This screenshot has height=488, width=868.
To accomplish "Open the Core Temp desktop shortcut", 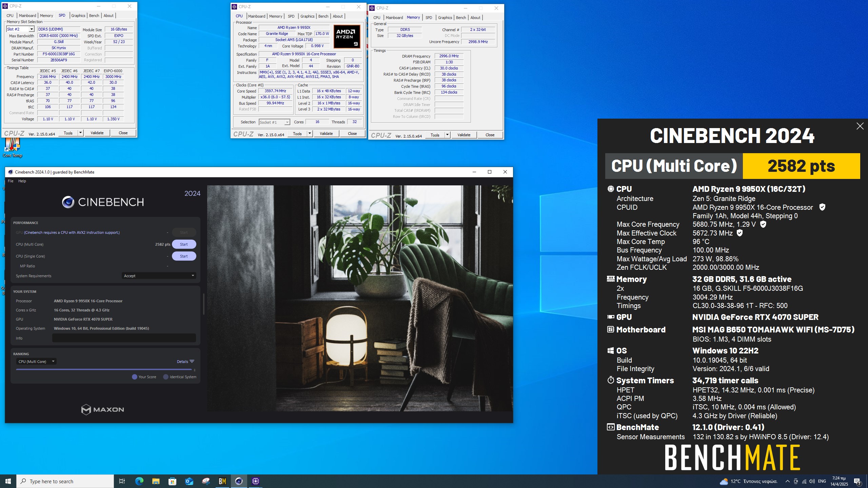I will [13, 148].
